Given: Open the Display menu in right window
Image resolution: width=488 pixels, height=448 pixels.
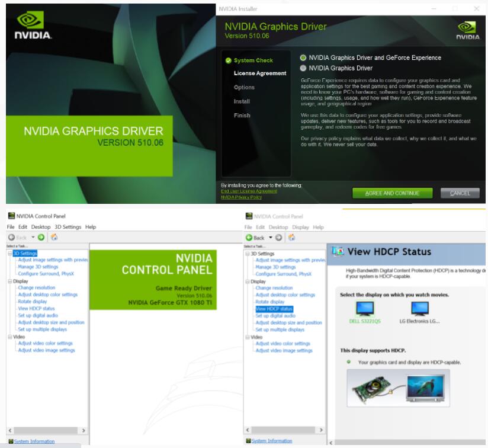Looking at the screenshot, I should click(301, 227).
